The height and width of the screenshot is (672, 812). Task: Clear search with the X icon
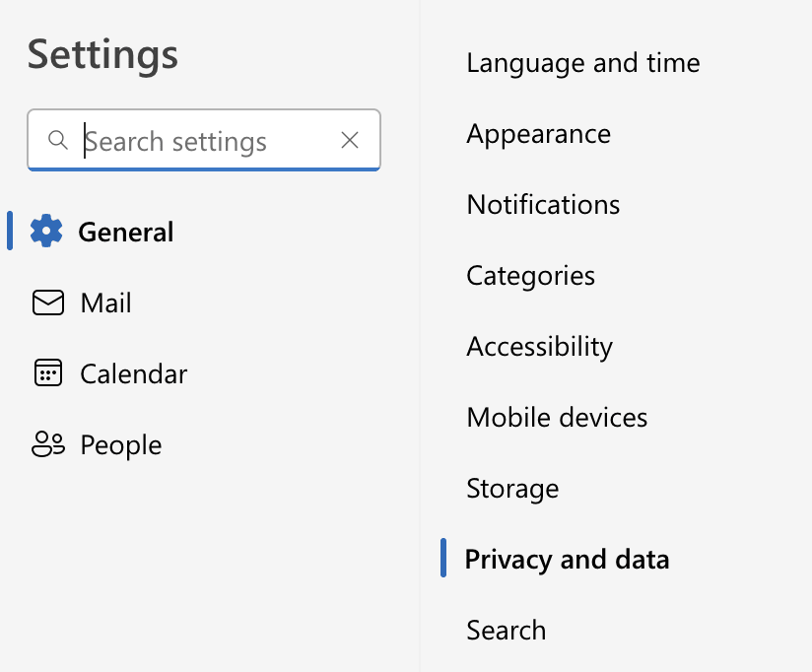click(x=350, y=140)
